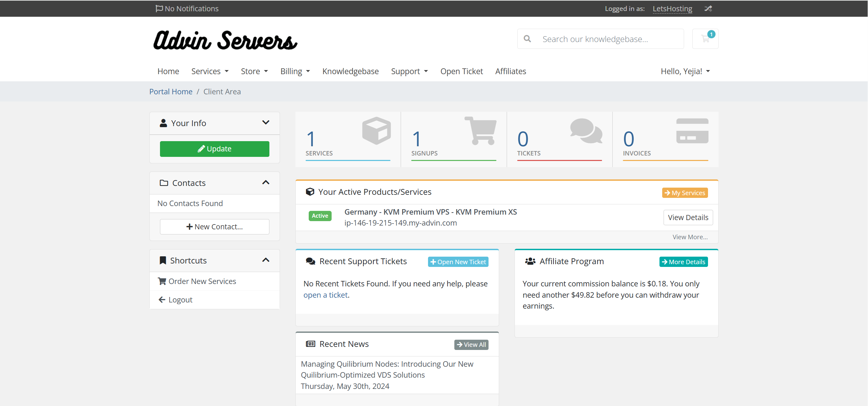Click the New Contact... button
Image resolution: width=868 pixels, height=406 pixels.
pyautogui.click(x=215, y=227)
